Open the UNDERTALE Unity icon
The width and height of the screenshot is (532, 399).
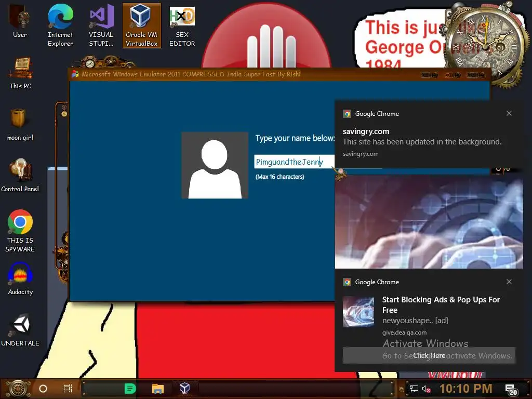pos(20,330)
